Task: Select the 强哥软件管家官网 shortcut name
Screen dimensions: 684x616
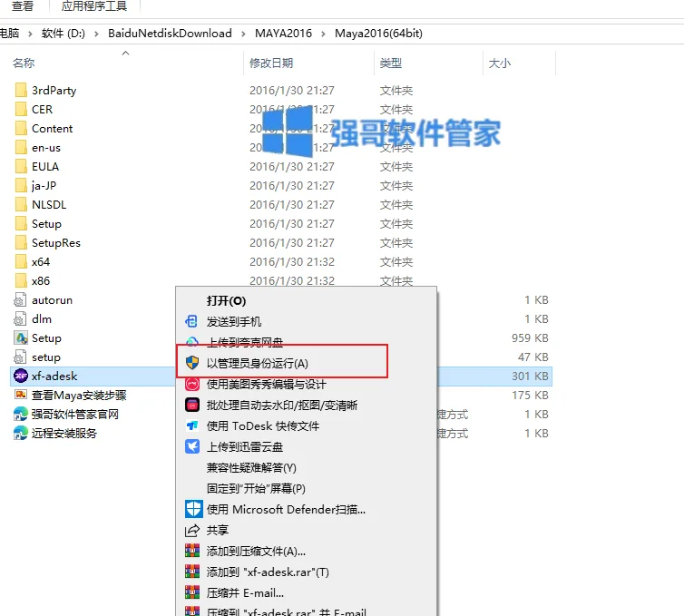Action: 75,414
